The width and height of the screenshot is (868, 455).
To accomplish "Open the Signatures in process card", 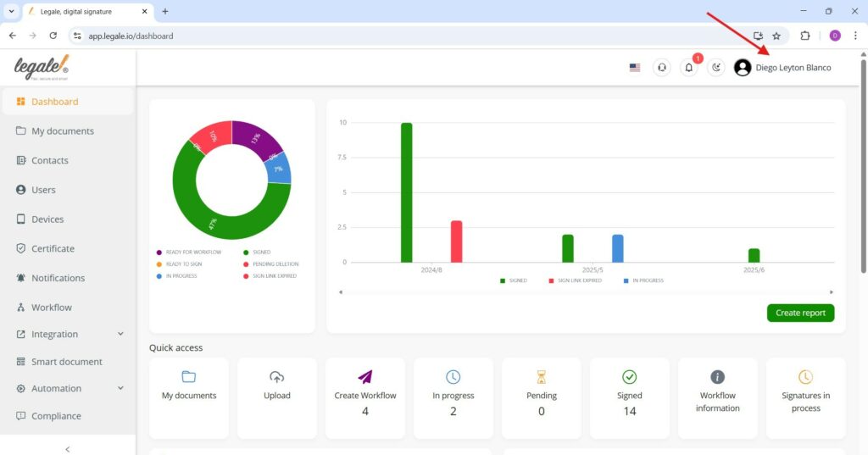I will (806, 398).
